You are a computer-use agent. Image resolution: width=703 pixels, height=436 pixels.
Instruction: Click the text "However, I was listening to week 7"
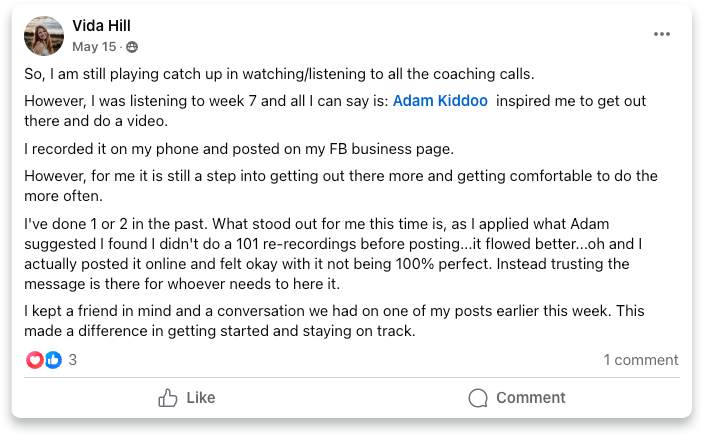point(200,100)
